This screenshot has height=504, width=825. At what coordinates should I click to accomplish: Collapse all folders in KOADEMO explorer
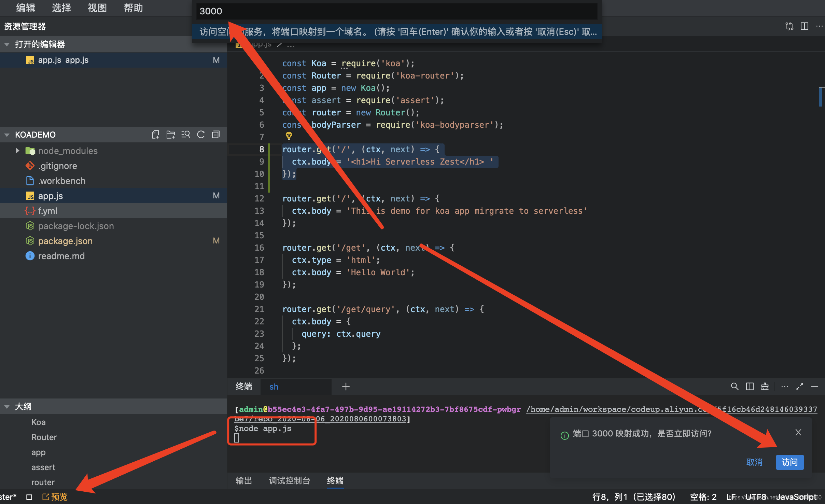tap(216, 135)
